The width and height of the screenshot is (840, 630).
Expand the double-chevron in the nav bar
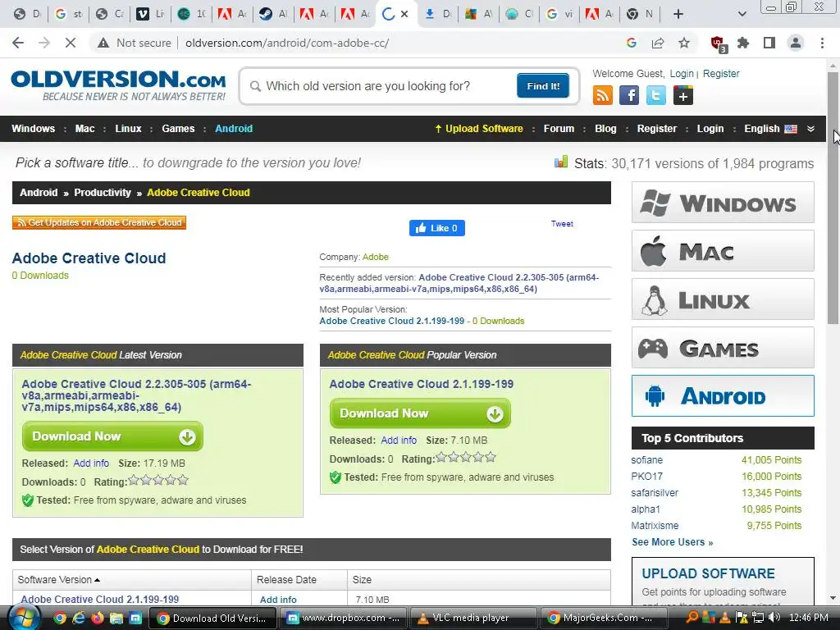pos(810,129)
